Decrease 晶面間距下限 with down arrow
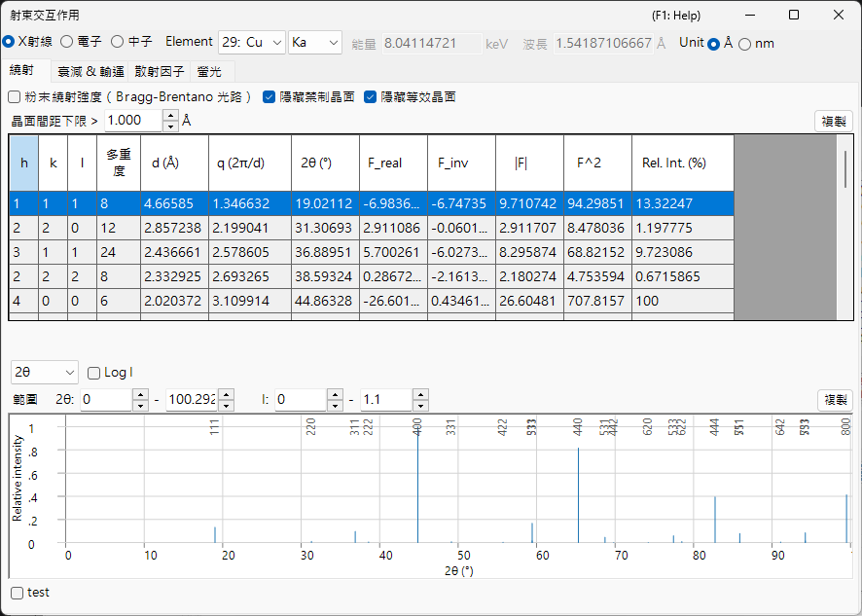862x616 pixels. coord(171,126)
